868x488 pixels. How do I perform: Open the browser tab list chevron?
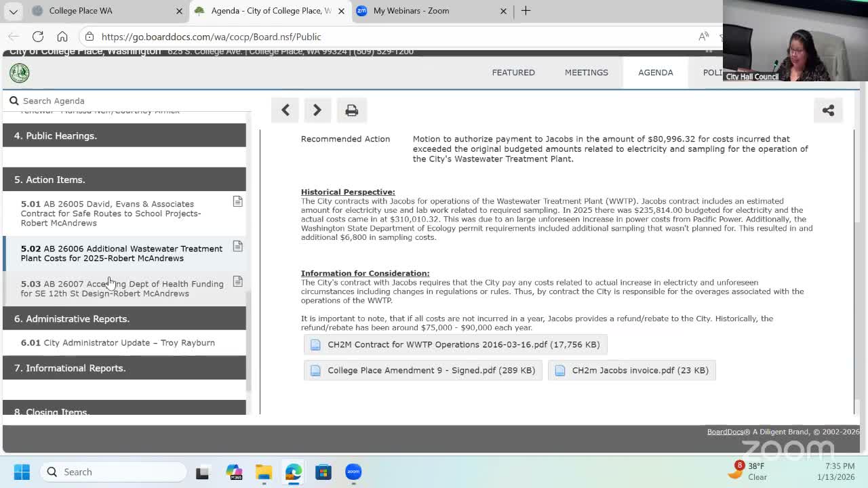(14, 11)
